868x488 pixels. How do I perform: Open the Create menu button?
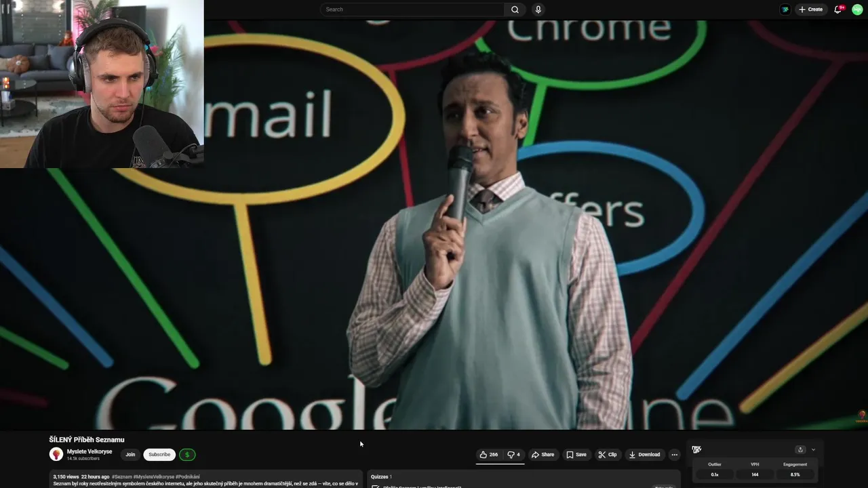810,9
